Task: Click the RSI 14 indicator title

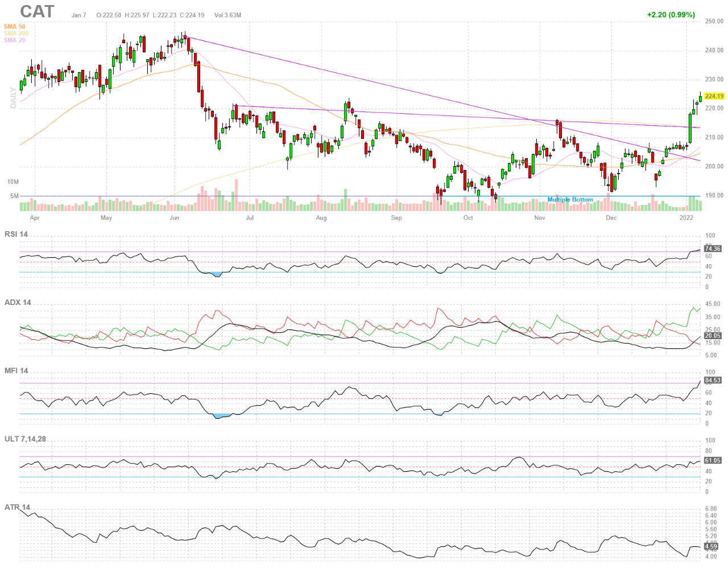Action: tap(16, 234)
